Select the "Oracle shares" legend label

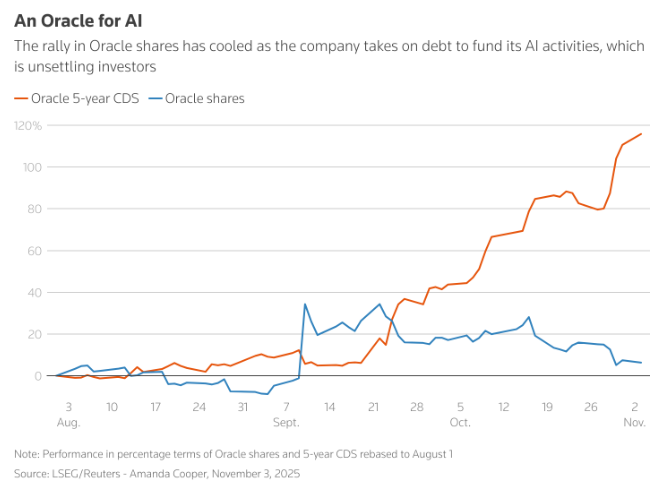pos(204,98)
